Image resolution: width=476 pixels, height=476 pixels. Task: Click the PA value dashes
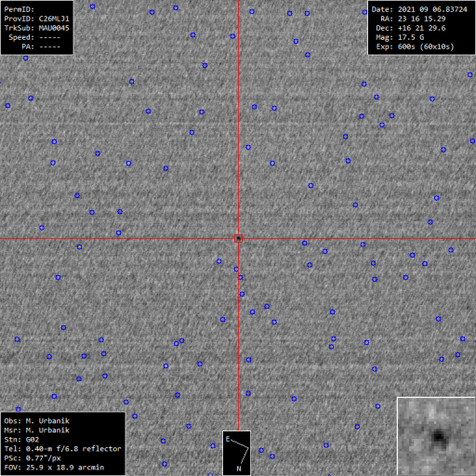[x=50, y=46]
